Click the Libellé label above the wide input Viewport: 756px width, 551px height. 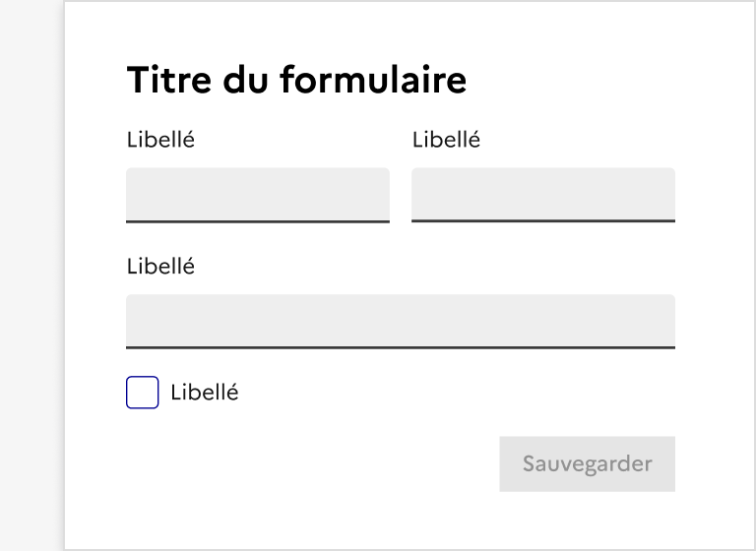tap(160, 266)
